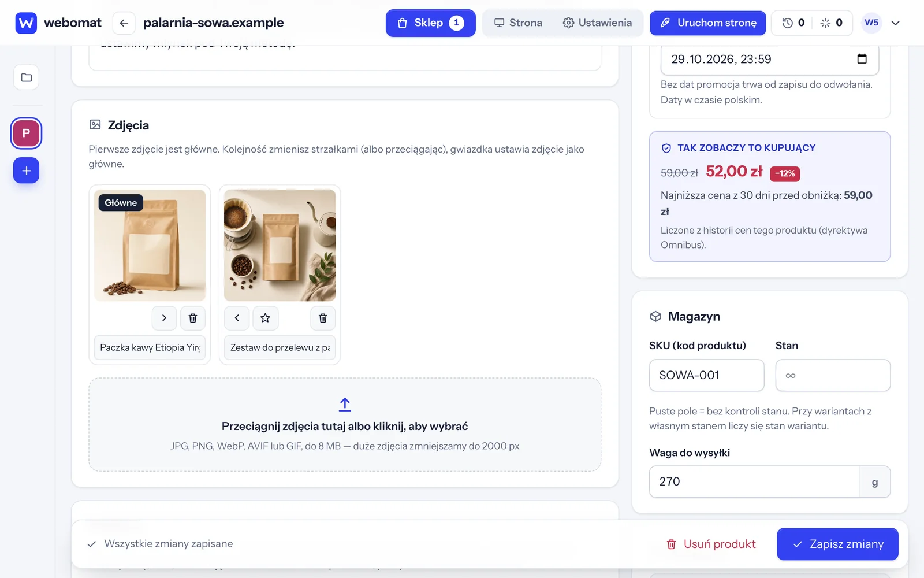Open the calendar picker for end date
This screenshot has height=578, width=924.
point(862,59)
